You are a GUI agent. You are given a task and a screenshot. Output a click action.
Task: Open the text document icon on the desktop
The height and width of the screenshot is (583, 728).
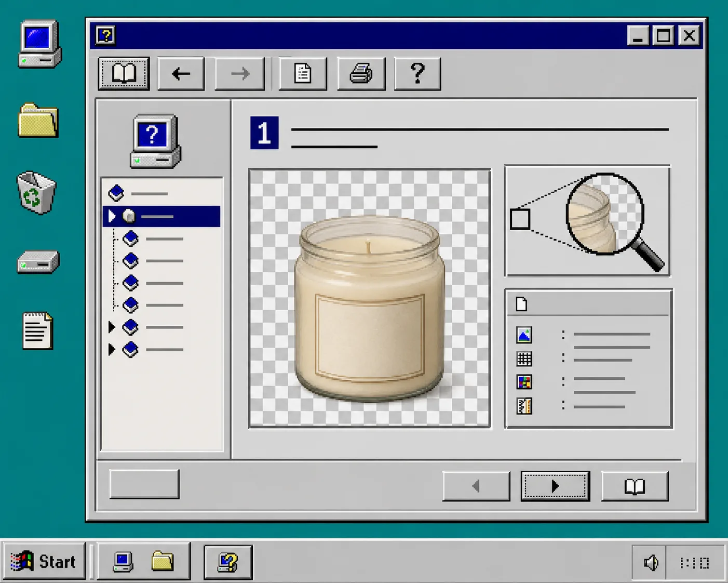tap(38, 330)
